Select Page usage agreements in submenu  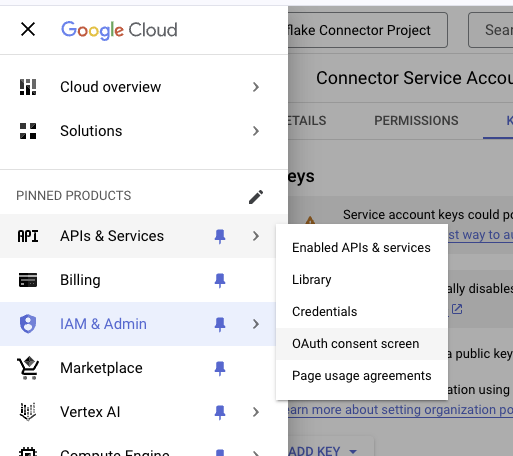tap(362, 376)
